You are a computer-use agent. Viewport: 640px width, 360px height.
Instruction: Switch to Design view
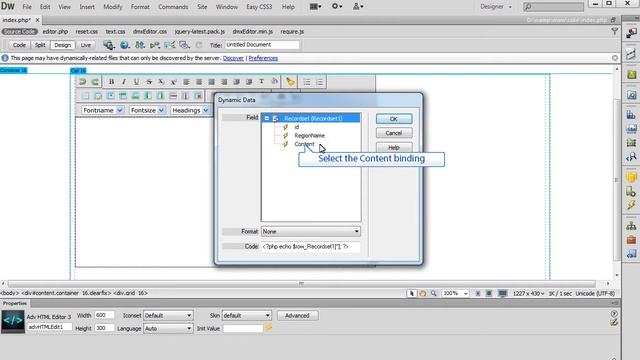point(62,45)
